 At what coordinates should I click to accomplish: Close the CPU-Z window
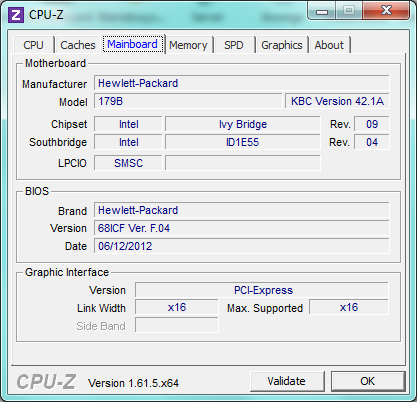(x=386, y=11)
